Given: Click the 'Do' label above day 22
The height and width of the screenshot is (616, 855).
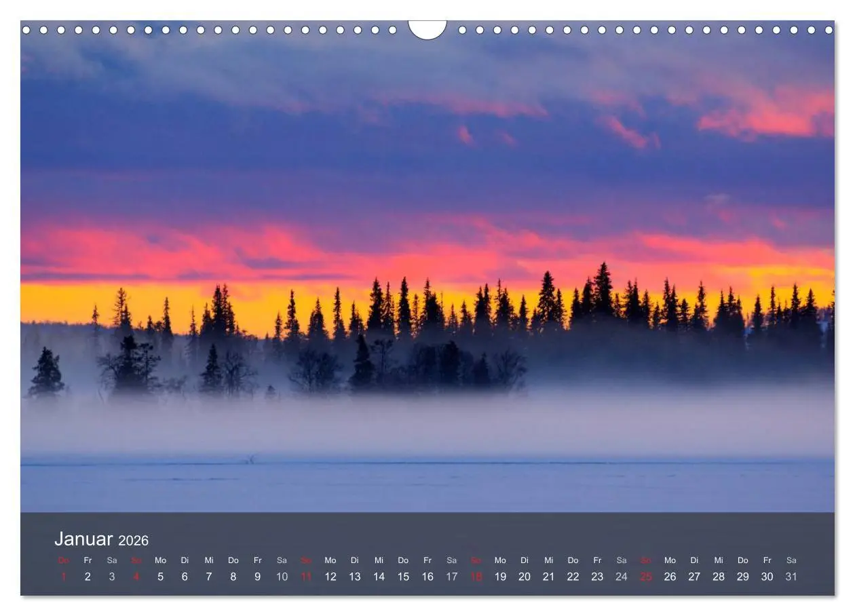Looking at the screenshot, I should (x=573, y=560).
